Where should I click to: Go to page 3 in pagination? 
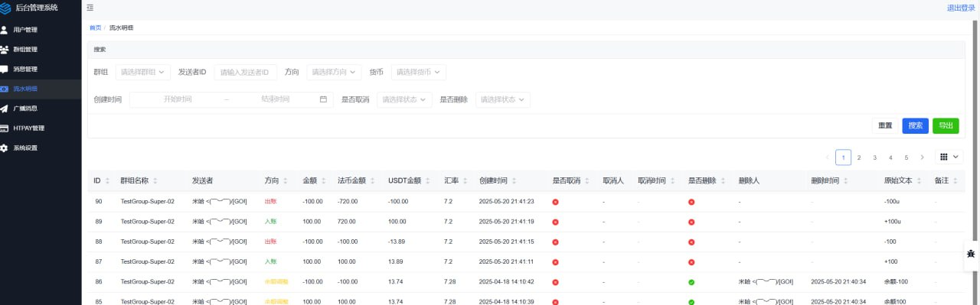874,157
